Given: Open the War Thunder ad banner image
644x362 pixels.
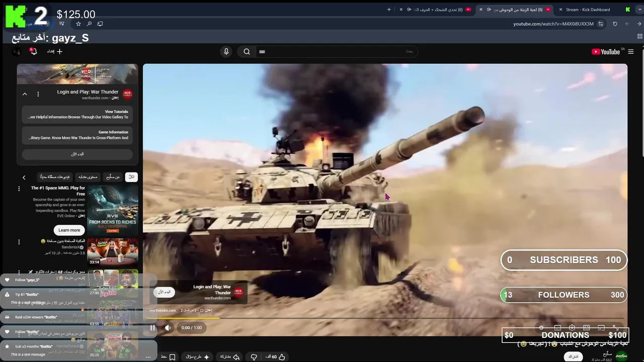Looking at the screenshot, I should (x=77, y=74).
